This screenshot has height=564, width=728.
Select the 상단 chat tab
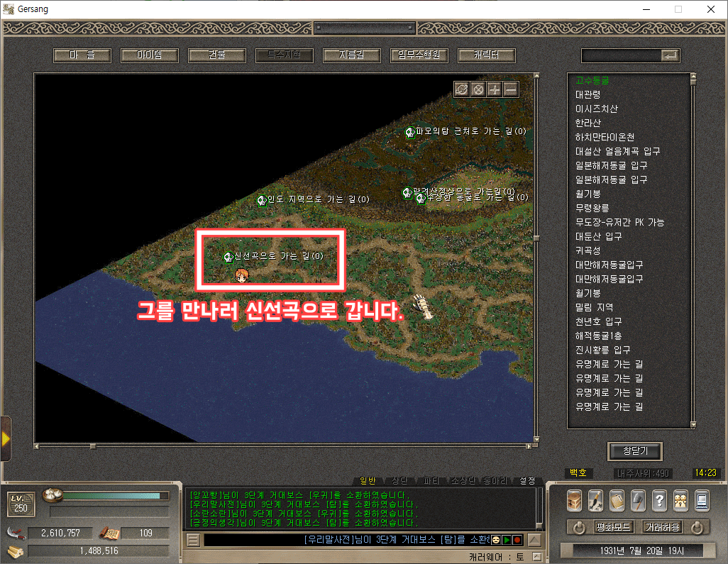tap(399, 481)
